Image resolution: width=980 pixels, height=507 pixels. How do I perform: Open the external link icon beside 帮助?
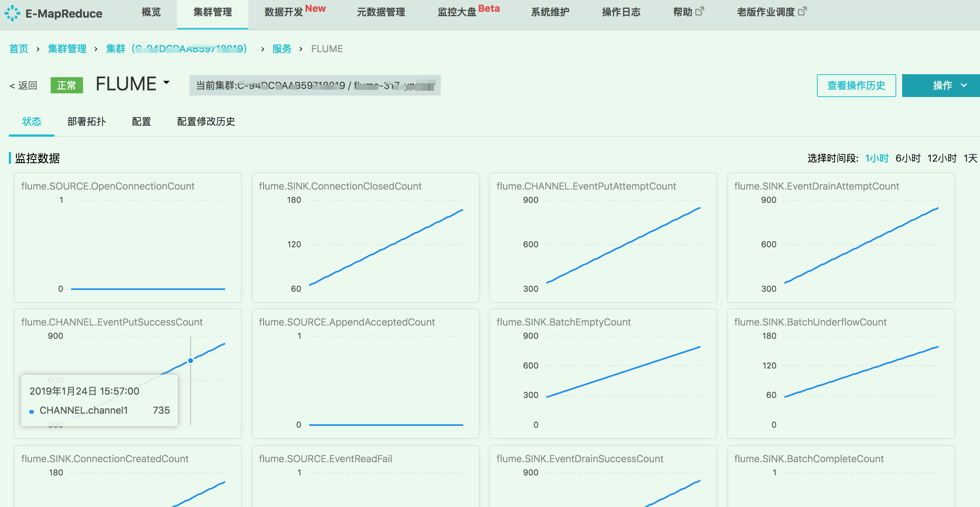[699, 11]
